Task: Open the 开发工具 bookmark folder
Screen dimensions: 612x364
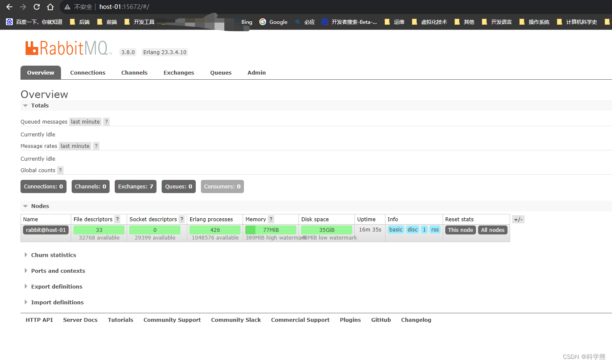Action: coord(139,22)
